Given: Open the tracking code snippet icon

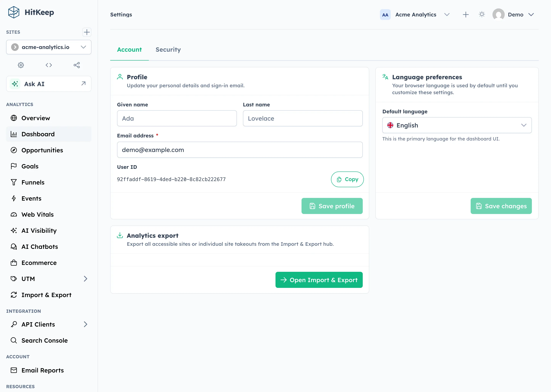Looking at the screenshot, I should pos(49,65).
